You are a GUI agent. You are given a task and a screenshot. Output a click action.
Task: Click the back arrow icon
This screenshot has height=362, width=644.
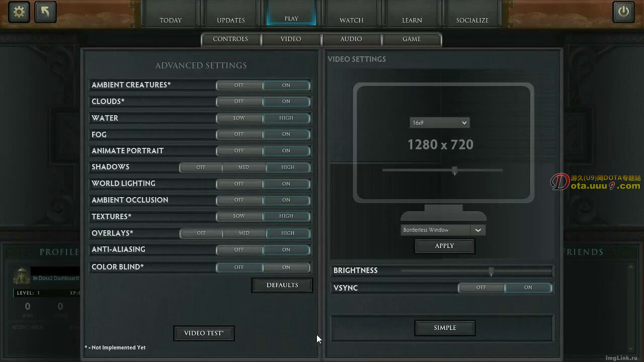pyautogui.click(x=45, y=12)
